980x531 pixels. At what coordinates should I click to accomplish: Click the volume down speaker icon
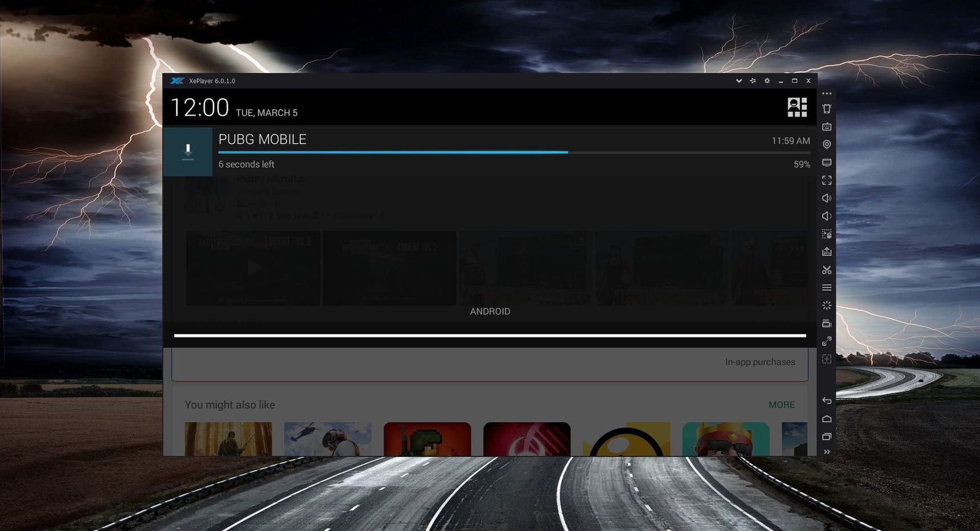827,216
